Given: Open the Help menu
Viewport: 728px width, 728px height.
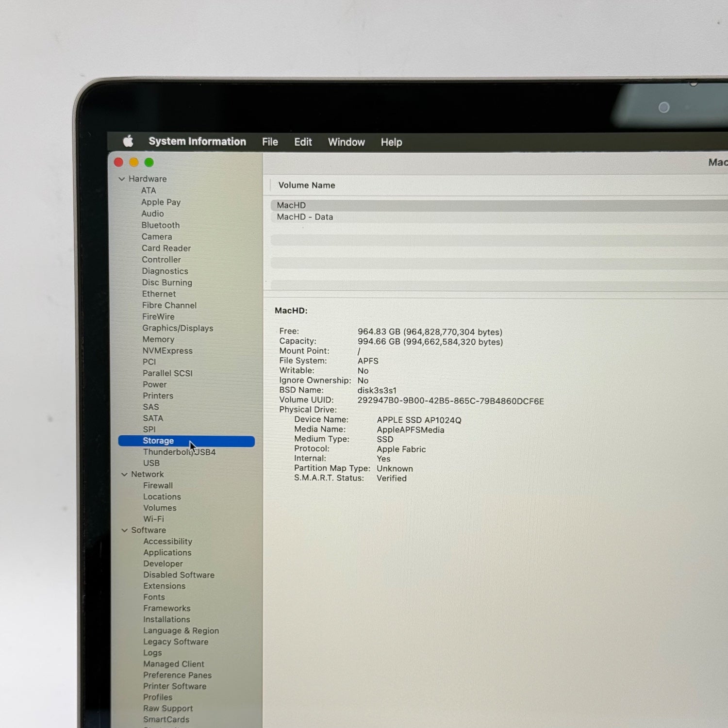Looking at the screenshot, I should (391, 142).
